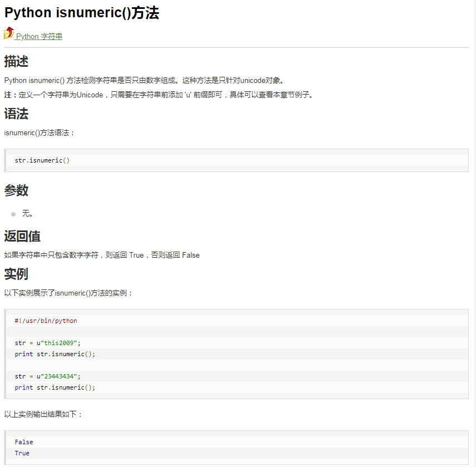Click the 描述 section heading

16,62
